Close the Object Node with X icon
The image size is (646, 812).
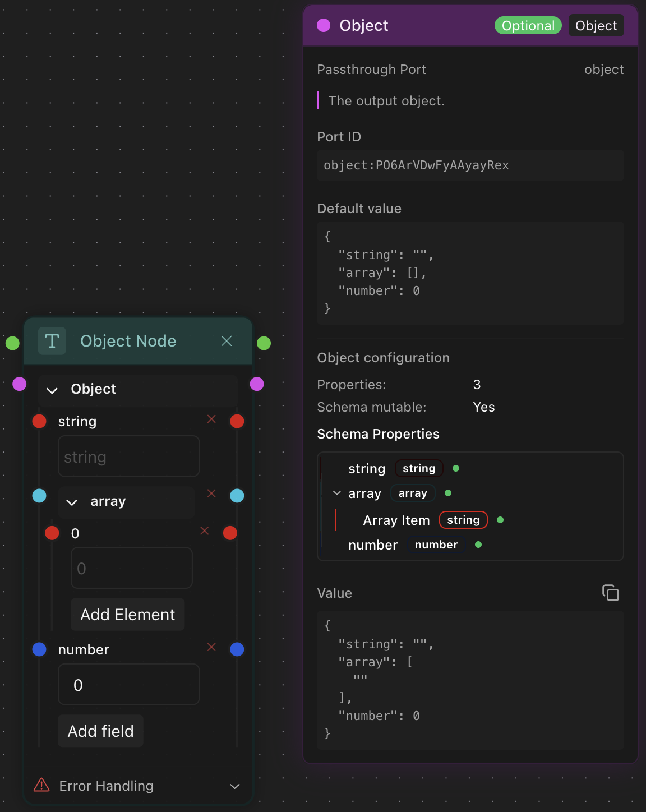pyautogui.click(x=227, y=341)
